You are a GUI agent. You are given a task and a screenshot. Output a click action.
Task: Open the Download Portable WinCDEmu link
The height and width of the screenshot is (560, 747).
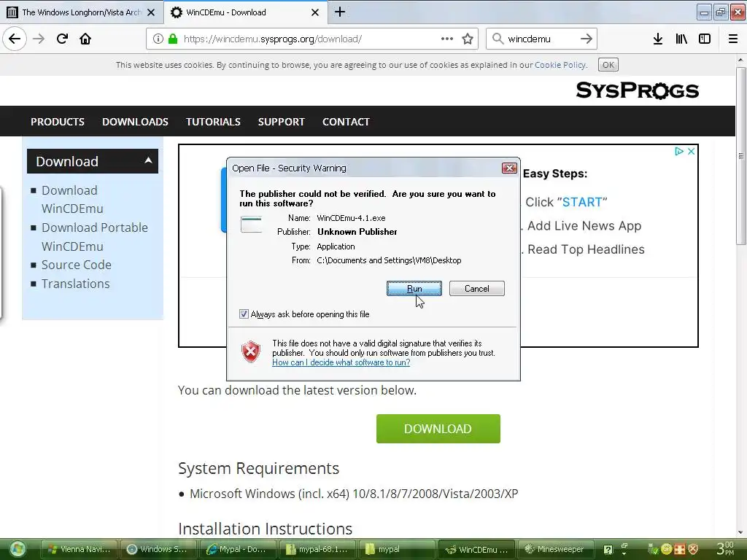coord(94,237)
